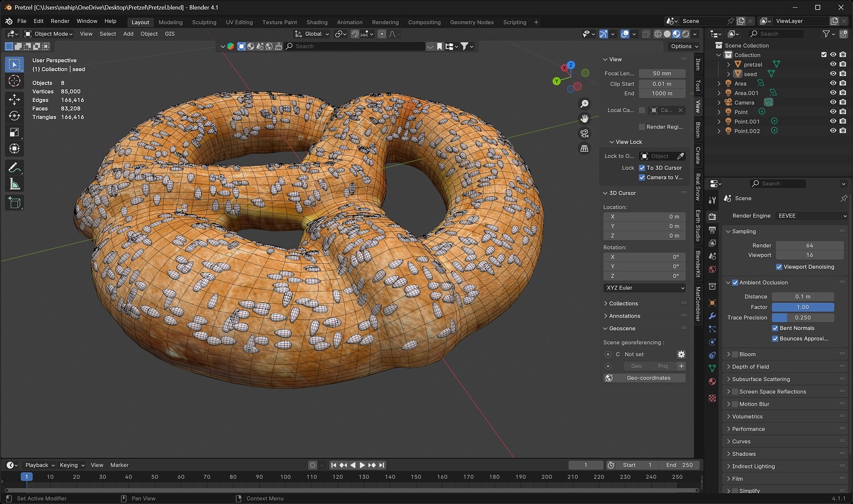Click the eyedropper next to Lock to Object
This screenshot has width=853, height=504.
(x=680, y=156)
